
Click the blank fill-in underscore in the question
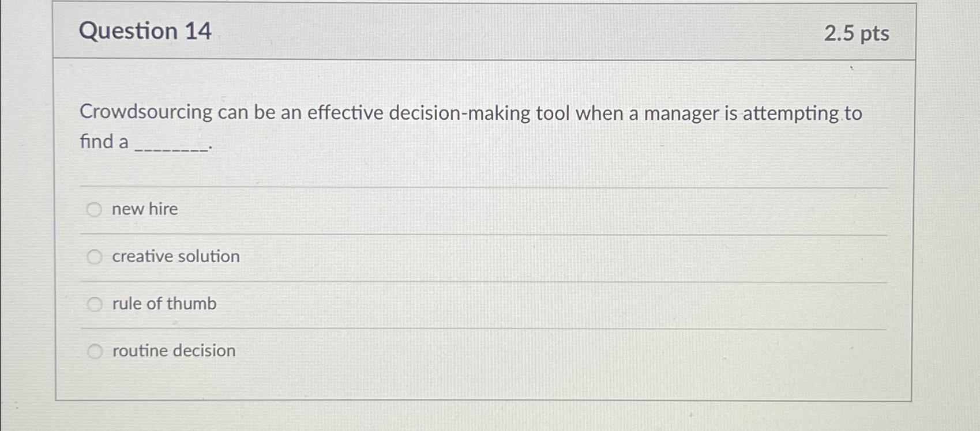pyautogui.click(x=173, y=144)
